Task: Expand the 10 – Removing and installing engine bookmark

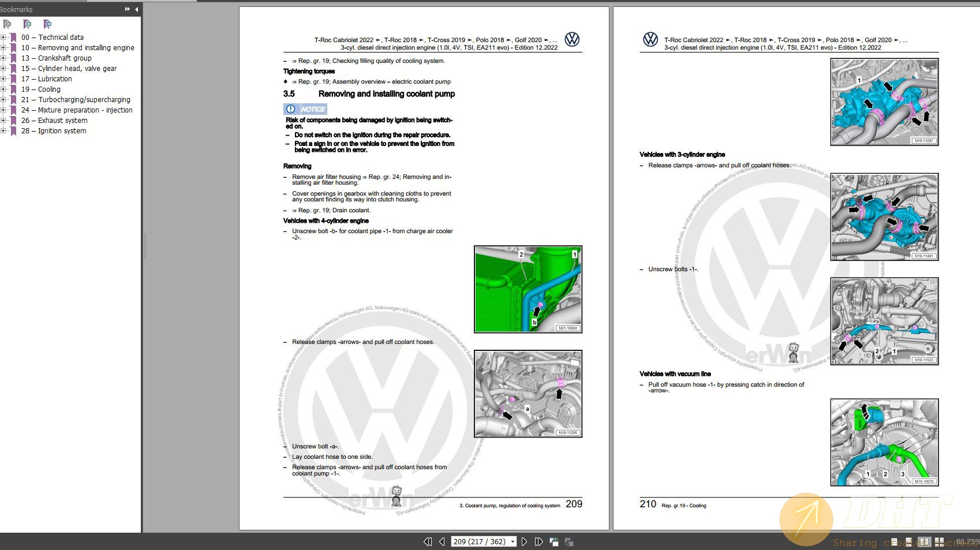Action: point(3,48)
